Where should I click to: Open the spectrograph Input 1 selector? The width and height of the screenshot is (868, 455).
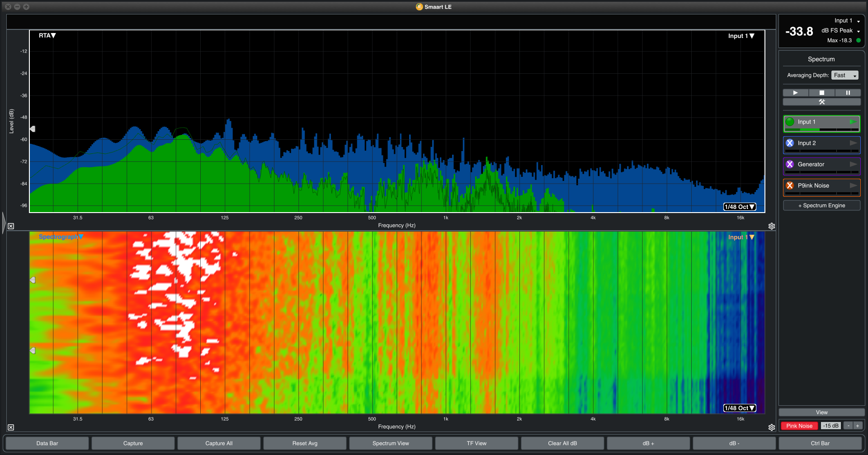741,237
